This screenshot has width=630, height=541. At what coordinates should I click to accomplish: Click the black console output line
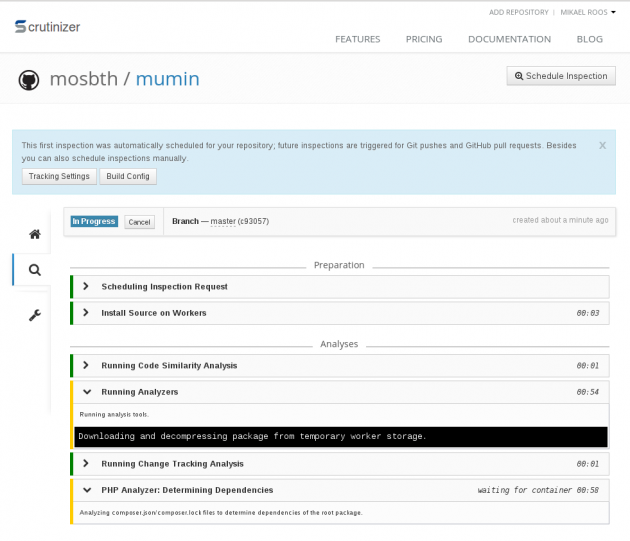point(341,436)
